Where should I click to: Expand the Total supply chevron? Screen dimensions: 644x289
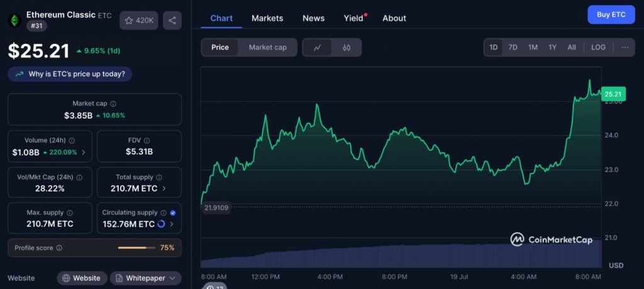164,189
